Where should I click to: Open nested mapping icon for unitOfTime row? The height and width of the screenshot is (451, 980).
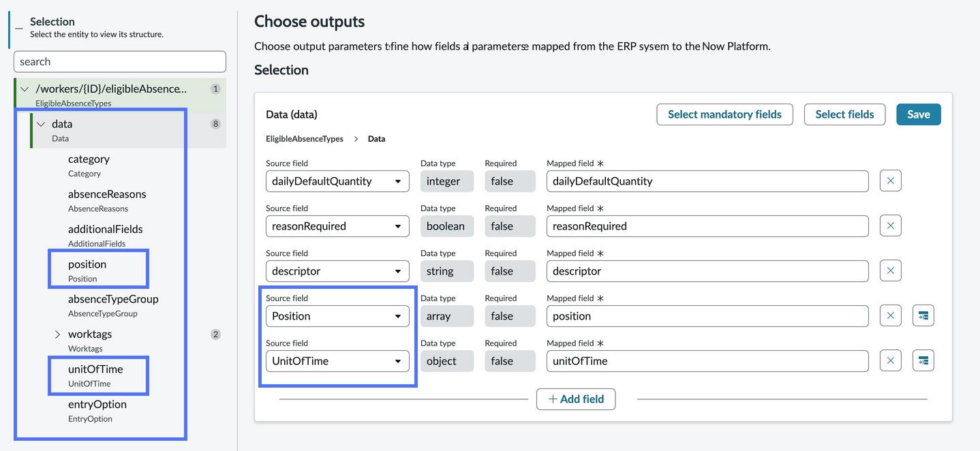[923, 360]
